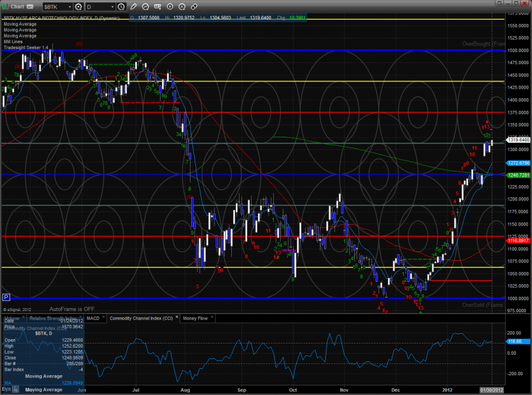
Task: Click the Dec label on time axis
Action: pyautogui.click(x=395, y=390)
